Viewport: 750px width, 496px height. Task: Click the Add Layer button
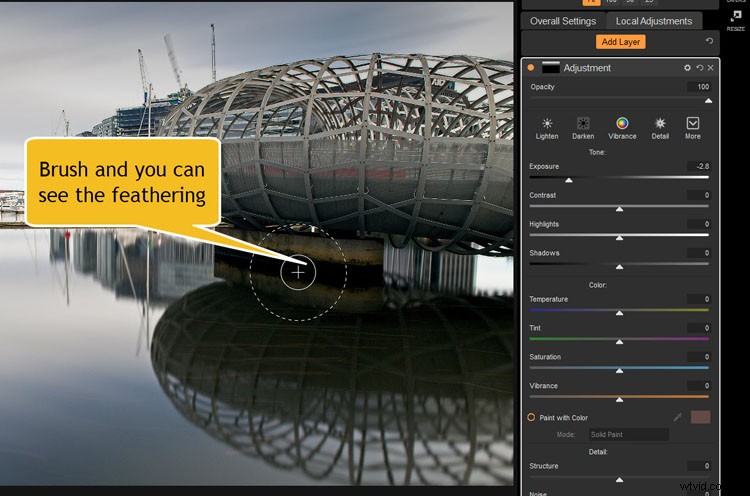pos(620,42)
